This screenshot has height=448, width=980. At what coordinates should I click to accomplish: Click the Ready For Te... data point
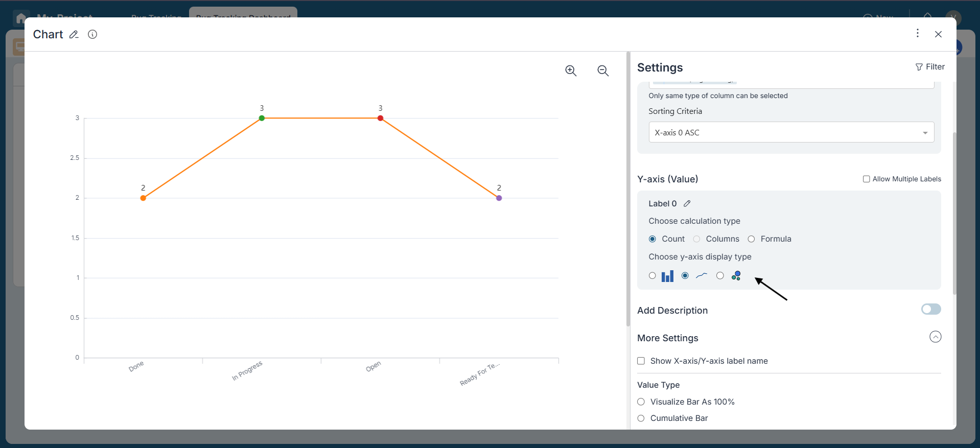click(499, 198)
